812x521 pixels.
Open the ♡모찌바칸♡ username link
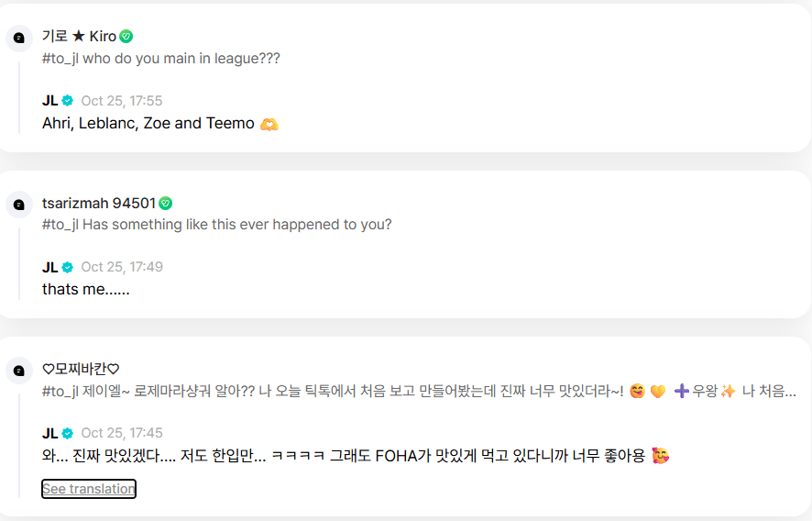point(81,370)
